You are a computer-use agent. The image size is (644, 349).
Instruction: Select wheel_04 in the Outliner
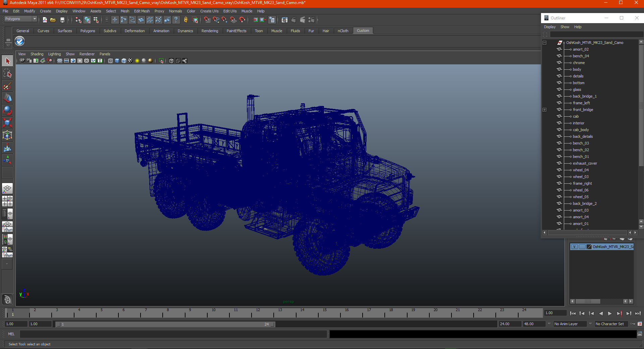(581, 170)
